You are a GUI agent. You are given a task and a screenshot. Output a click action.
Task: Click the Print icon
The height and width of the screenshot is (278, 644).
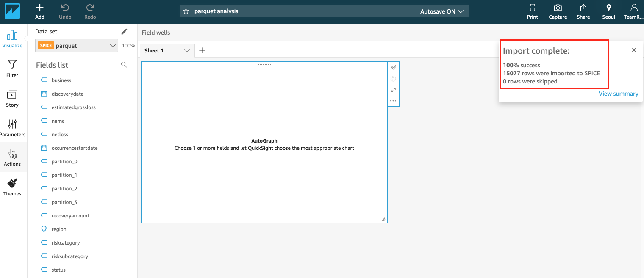[532, 8]
